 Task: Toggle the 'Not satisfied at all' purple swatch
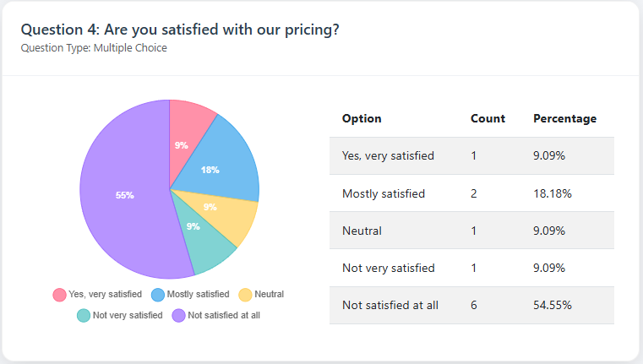point(179,316)
